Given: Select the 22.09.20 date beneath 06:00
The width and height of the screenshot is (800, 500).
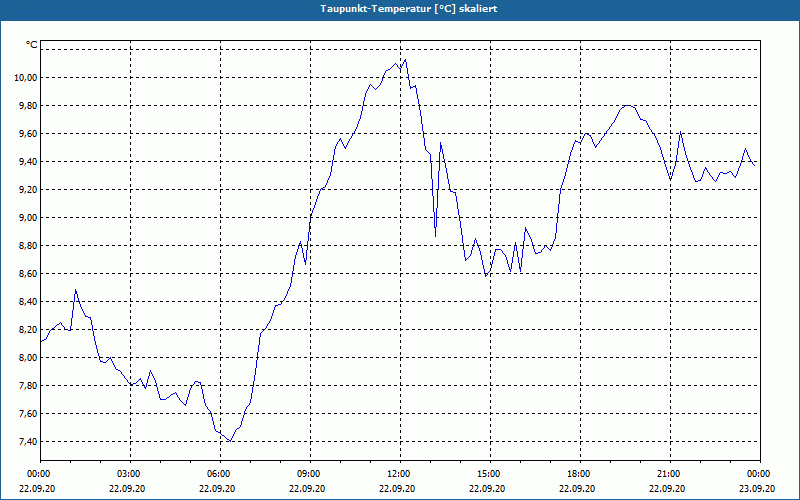Looking at the screenshot, I should [217, 488].
